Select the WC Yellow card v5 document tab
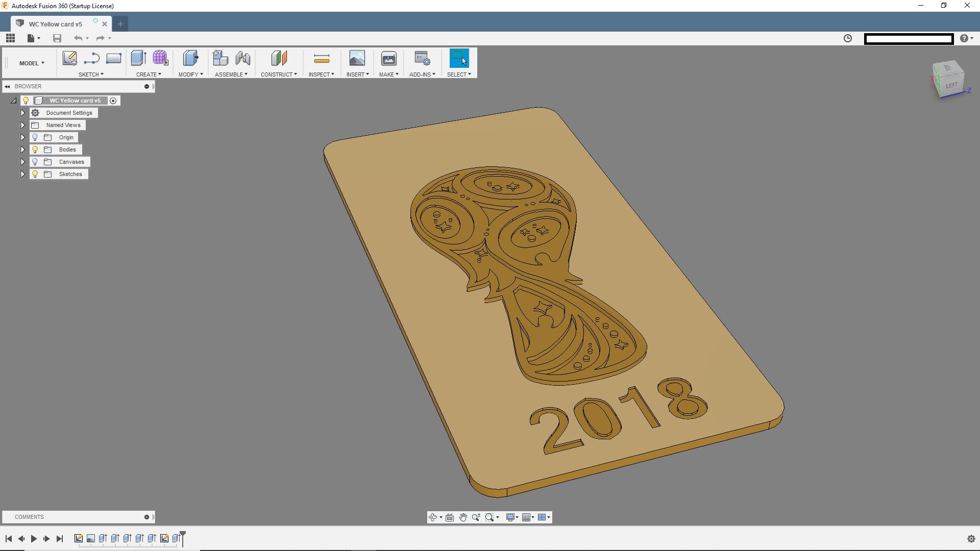980x551 pixels. point(55,24)
